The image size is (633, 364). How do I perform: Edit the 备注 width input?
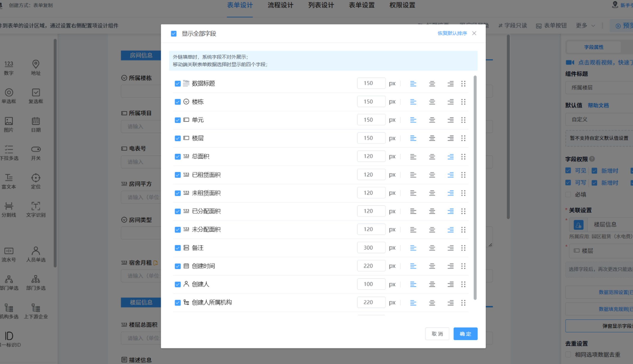(x=371, y=248)
